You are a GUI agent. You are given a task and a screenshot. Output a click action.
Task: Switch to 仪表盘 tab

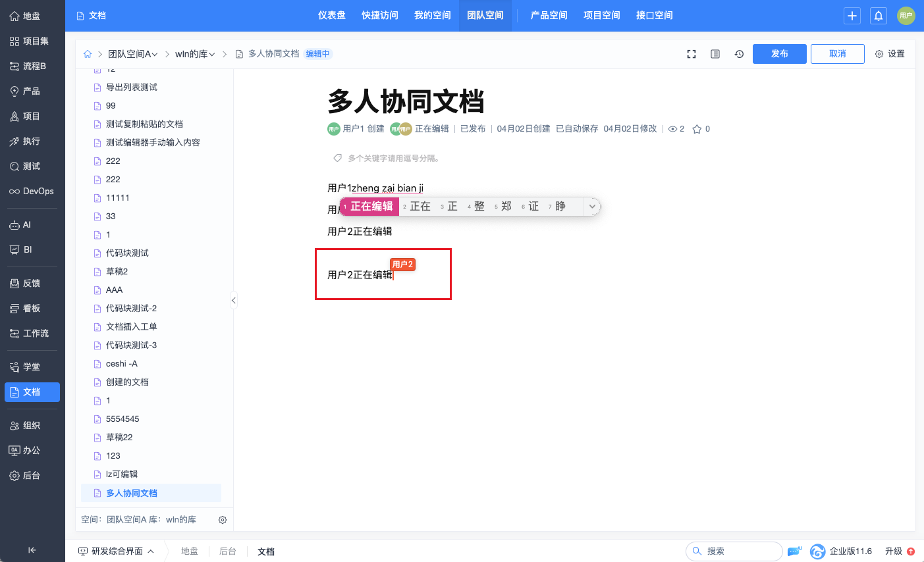pos(332,16)
